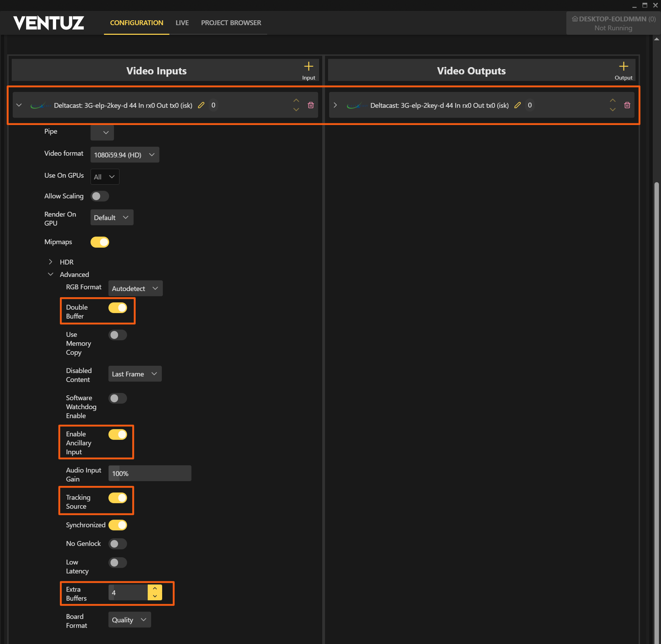
Task: Switch to the LIVE tab
Action: coord(182,23)
